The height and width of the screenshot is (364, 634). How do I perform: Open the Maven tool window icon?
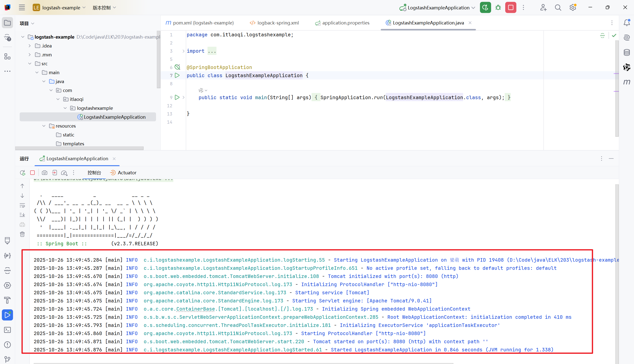click(x=627, y=82)
